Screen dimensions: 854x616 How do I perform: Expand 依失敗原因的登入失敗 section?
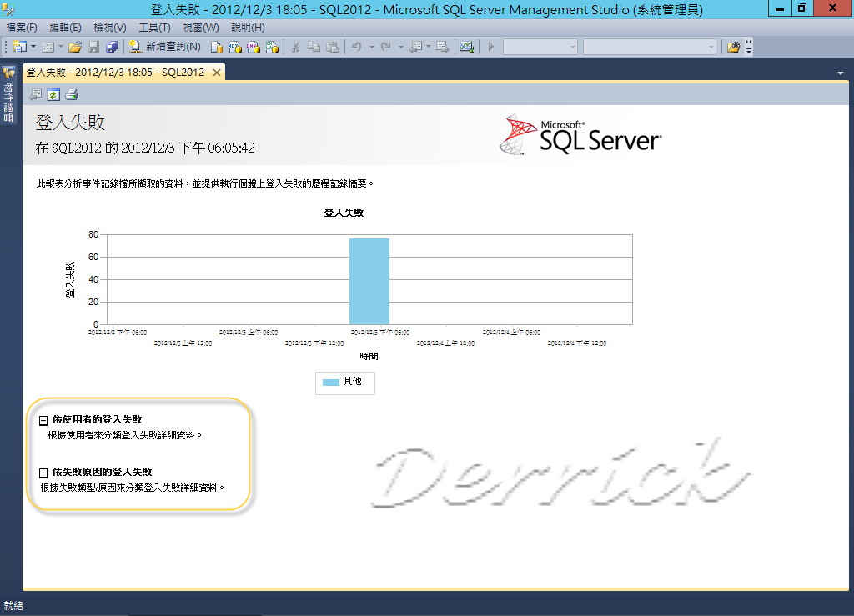click(x=43, y=473)
